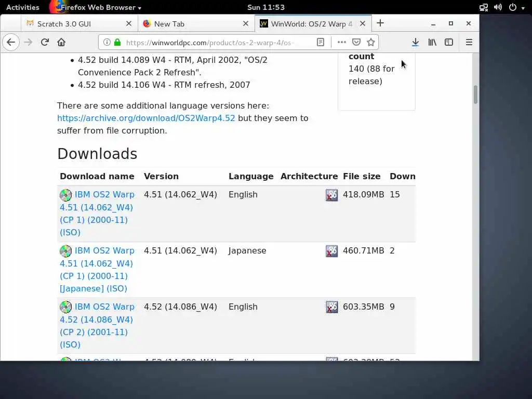This screenshot has width=532, height=399.
Task: Download IBM OS2 Warp 4.52 (CP 2) 2001-11 ISO
Action: (97, 325)
